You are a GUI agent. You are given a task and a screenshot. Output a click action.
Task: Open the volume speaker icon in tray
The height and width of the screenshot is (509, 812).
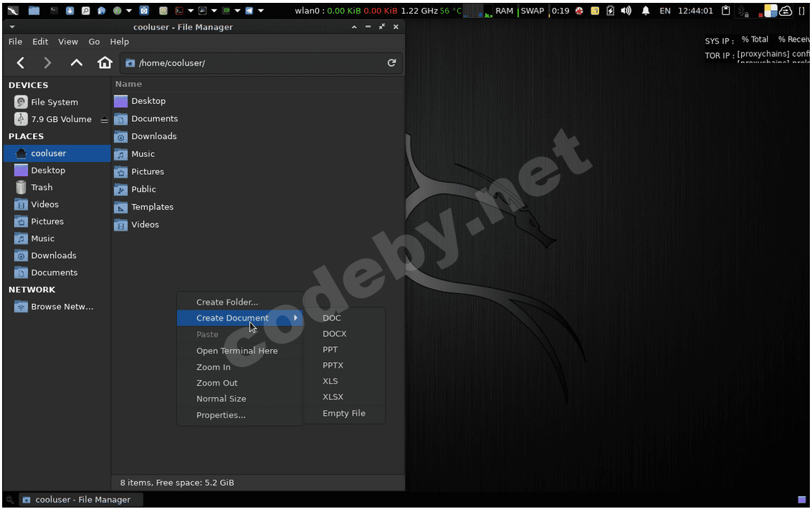pyautogui.click(x=626, y=10)
